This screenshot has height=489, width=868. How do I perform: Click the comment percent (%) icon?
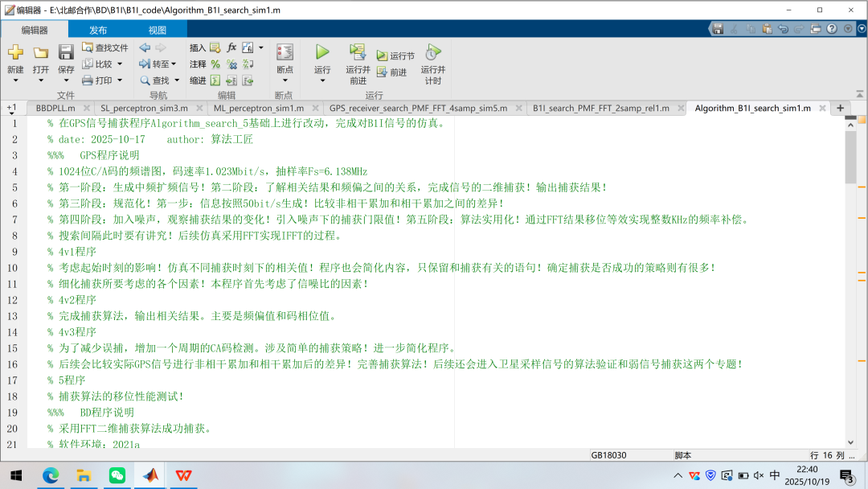pyautogui.click(x=215, y=64)
